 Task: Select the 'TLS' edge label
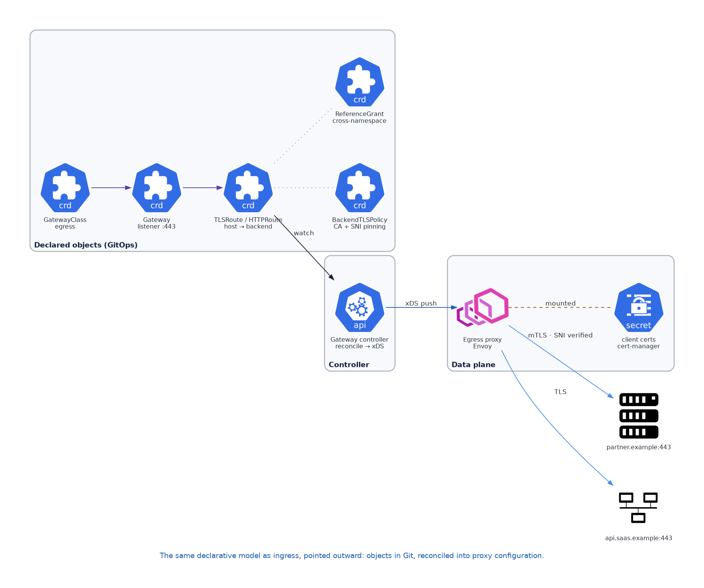560,392
